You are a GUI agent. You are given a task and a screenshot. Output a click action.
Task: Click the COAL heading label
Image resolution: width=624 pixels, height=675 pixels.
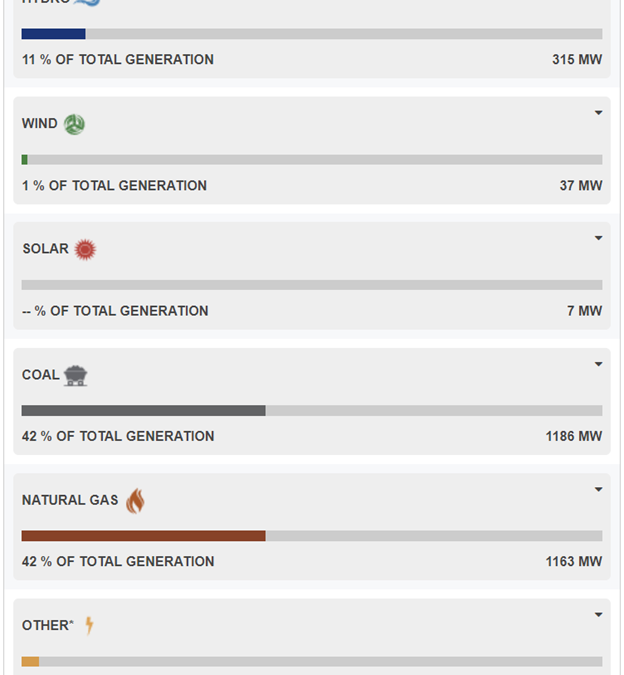pos(41,375)
